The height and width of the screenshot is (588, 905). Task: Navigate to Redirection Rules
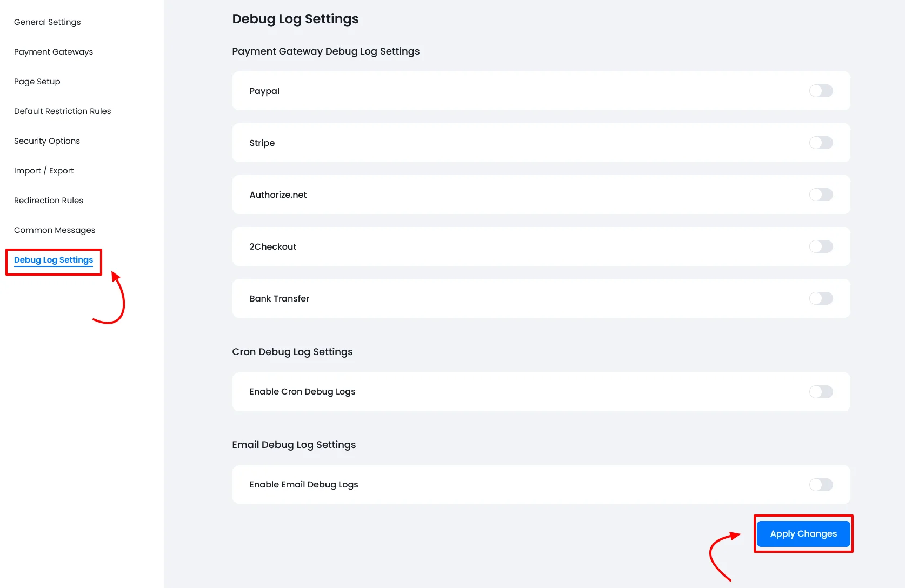[48, 200]
